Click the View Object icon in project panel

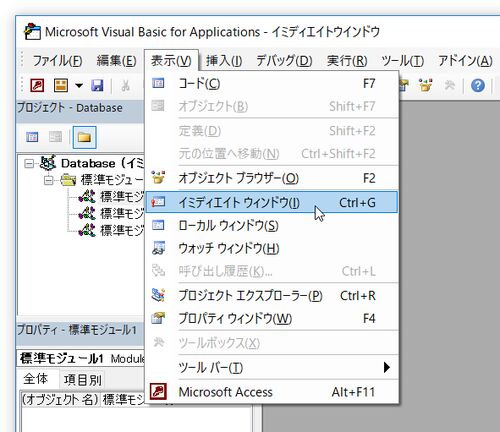click(x=55, y=137)
